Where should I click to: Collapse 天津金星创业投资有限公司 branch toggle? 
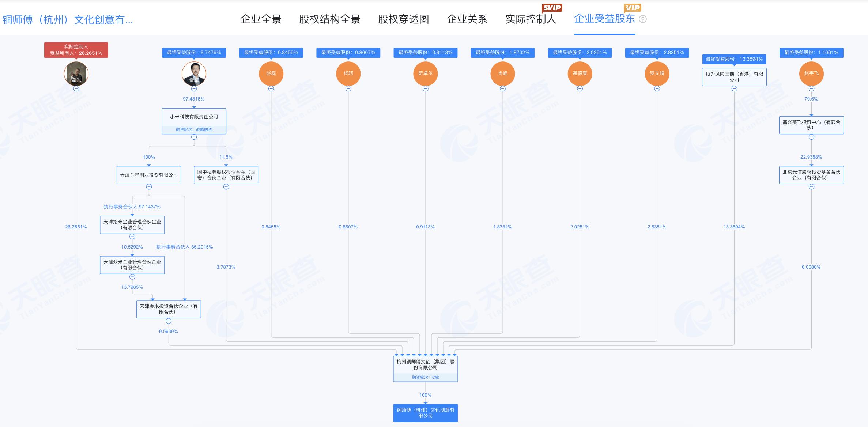[x=148, y=186]
